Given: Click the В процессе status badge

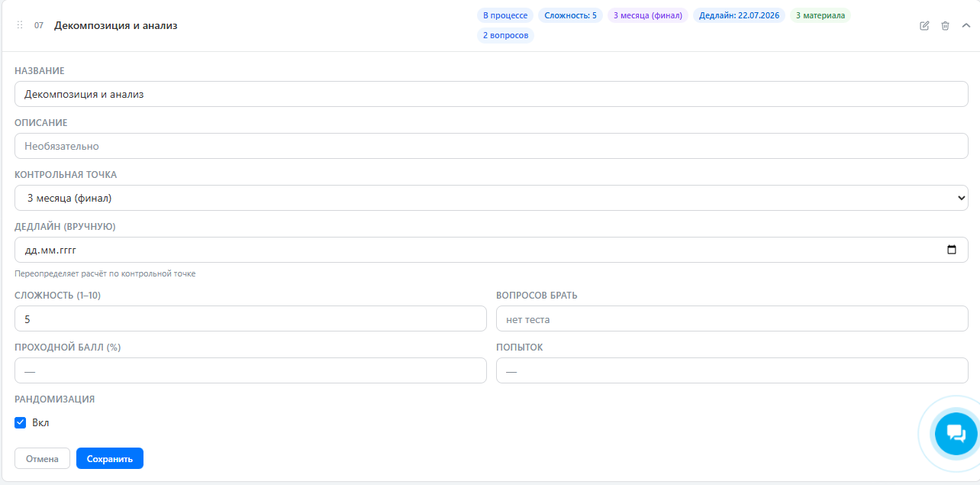Looking at the screenshot, I should click(505, 15).
